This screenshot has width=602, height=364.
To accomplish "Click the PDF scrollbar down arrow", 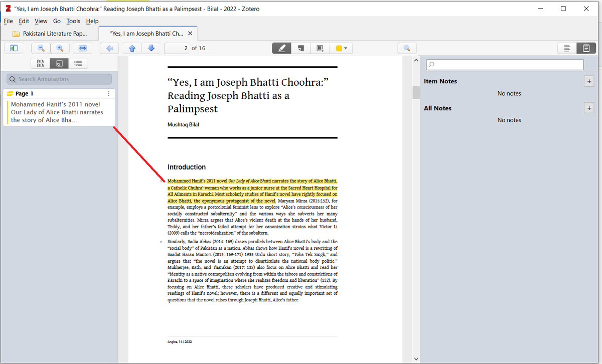I will (x=415, y=358).
